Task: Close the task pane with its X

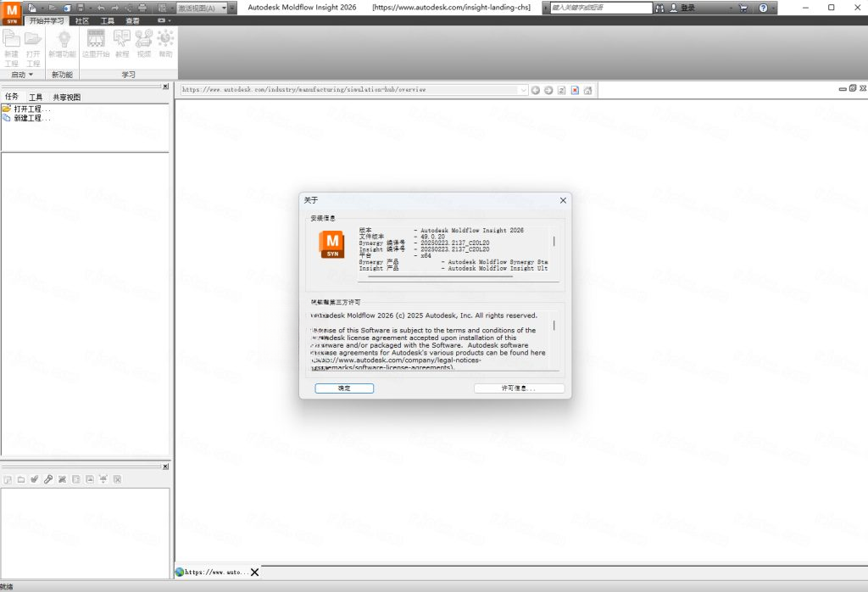Action: 165,87
